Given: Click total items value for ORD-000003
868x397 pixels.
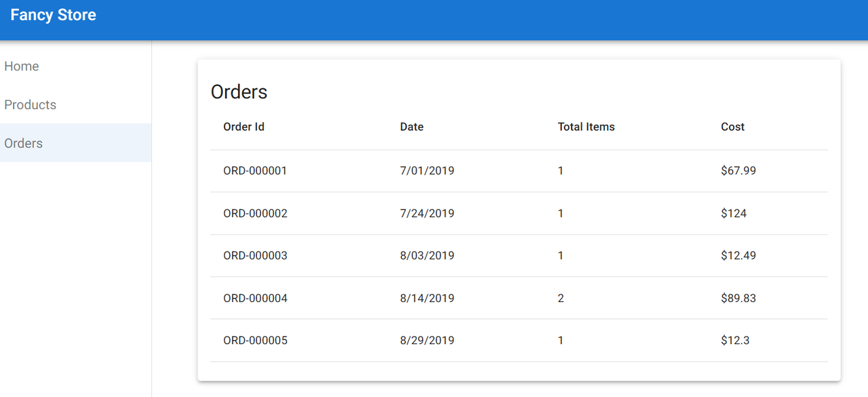Looking at the screenshot, I should click(561, 255).
